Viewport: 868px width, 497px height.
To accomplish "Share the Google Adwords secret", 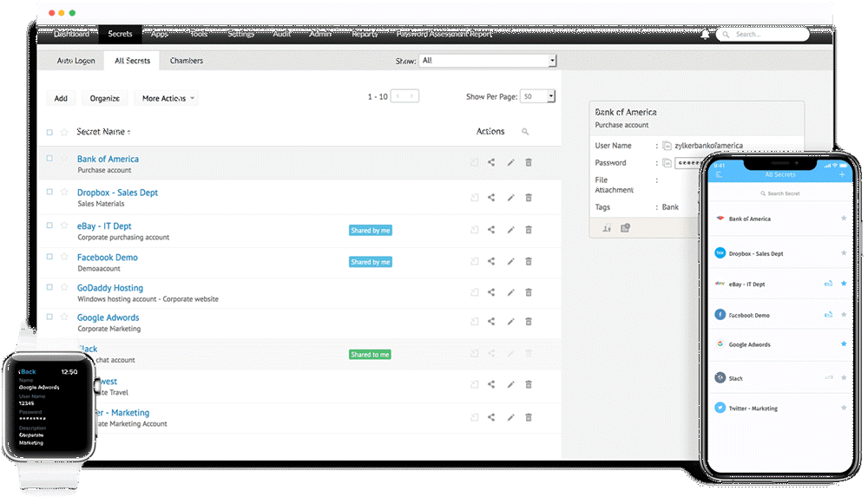I will pos(491,321).
